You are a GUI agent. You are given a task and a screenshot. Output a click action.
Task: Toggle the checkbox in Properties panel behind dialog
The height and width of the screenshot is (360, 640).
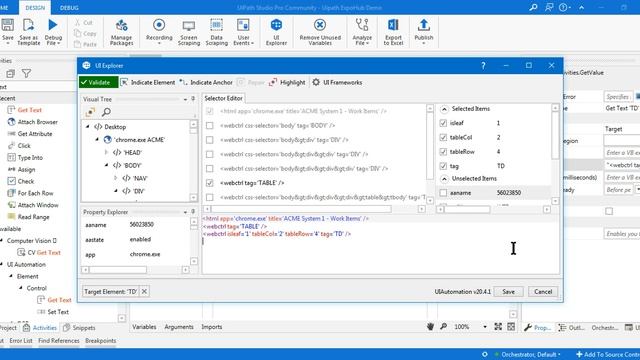tap(609, 211)
